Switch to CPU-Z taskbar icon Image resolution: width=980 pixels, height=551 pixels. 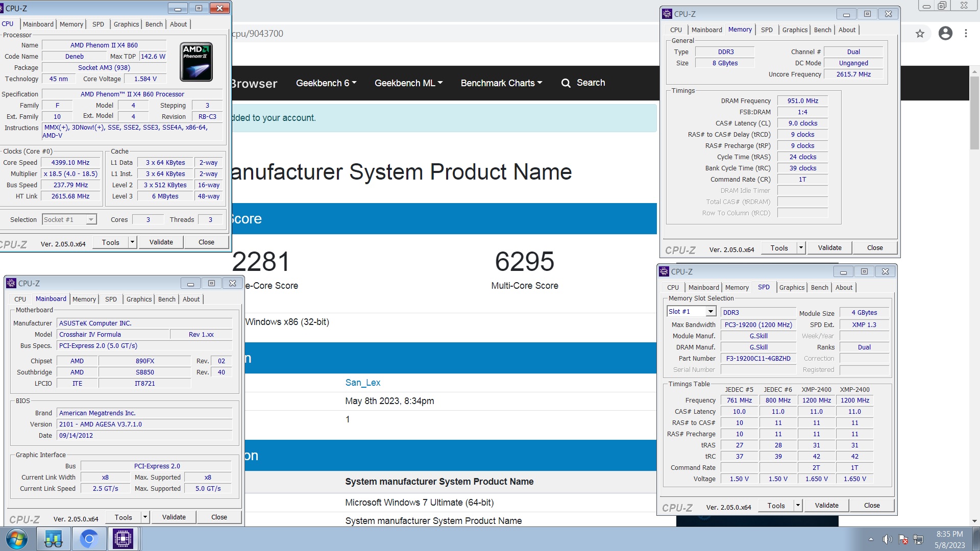click(123, 539)
